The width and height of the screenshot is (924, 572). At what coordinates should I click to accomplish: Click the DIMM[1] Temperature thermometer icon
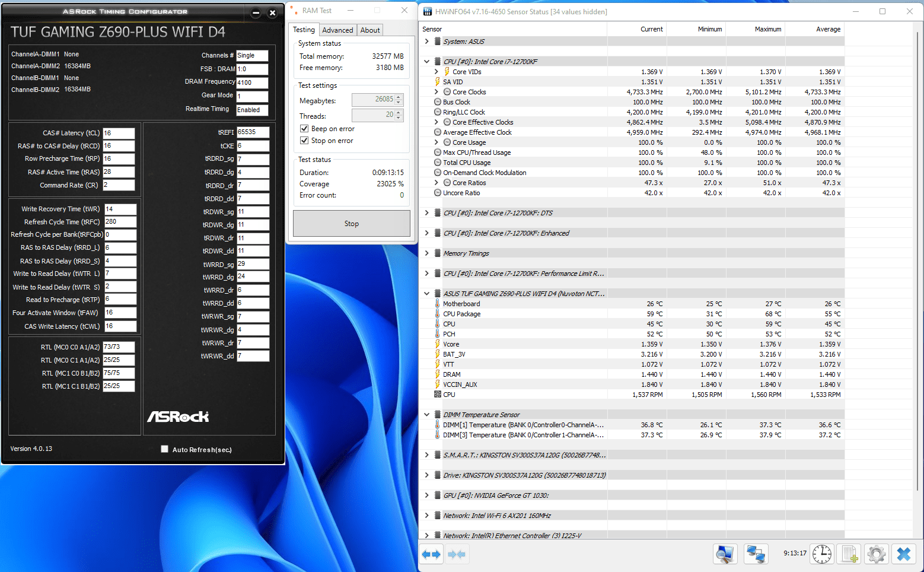(438, 425)
